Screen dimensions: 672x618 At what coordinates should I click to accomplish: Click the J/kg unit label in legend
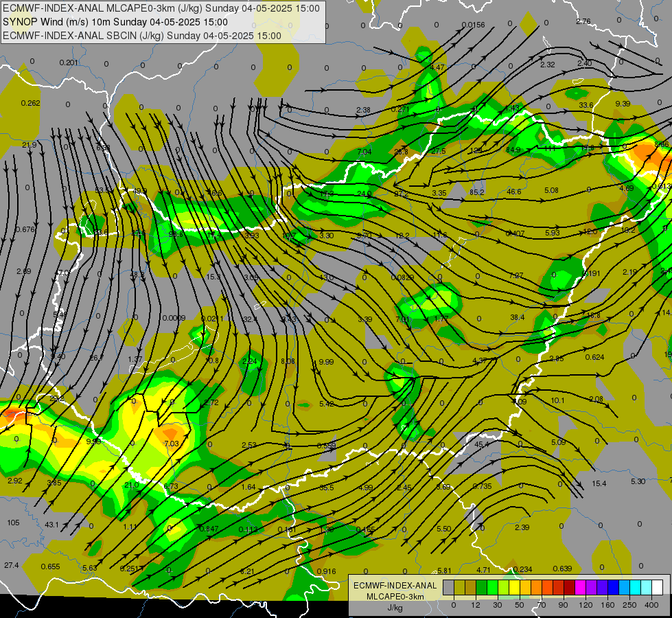(x=395, y=608)
